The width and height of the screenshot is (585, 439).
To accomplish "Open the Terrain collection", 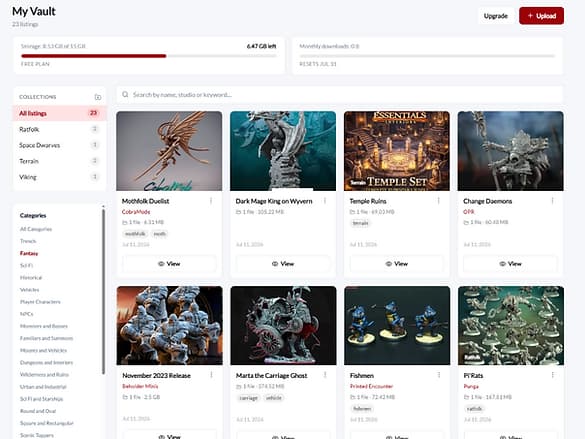I will tap(60, 161).
